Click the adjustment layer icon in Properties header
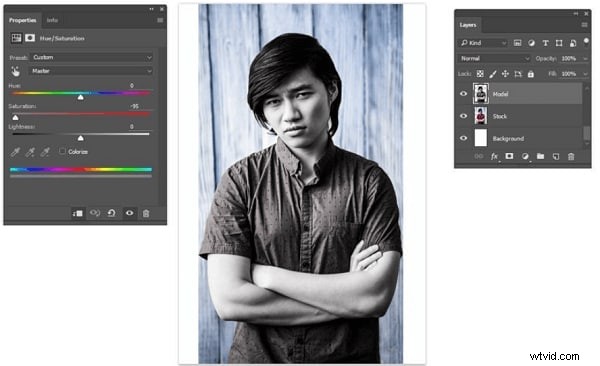The image size is (600, 366). click(x=16, y=38)
